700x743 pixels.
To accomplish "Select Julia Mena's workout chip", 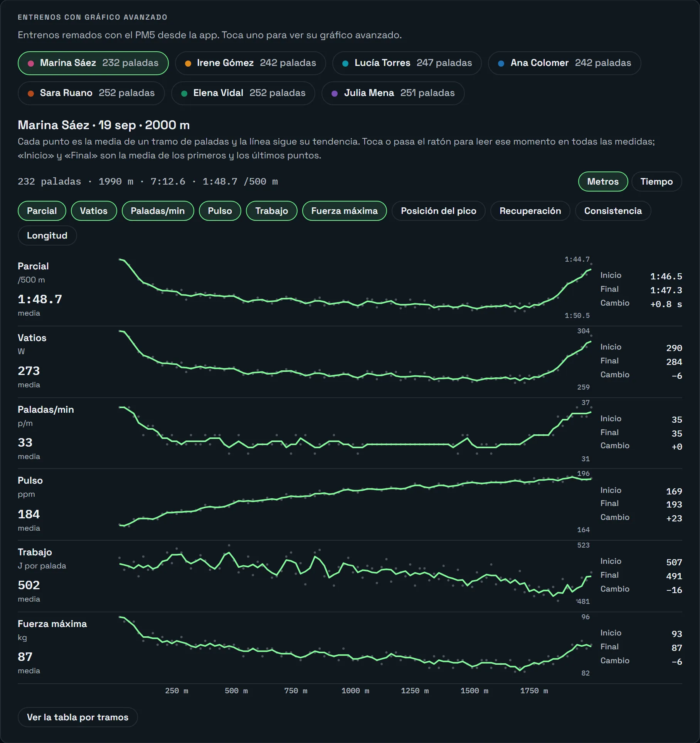I will (393, 93).
